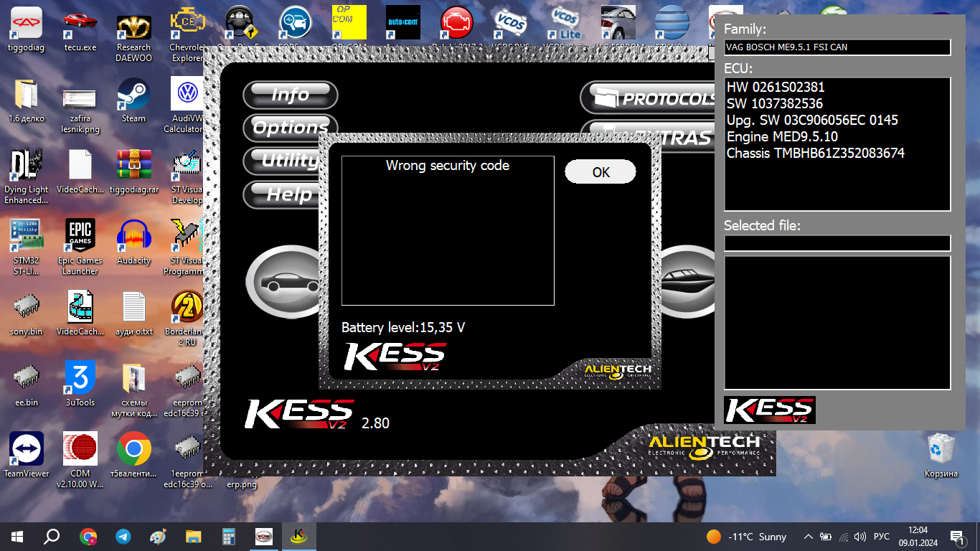Click the Family field showing VAG BOSCH
The height and width of the screenshot is (551, 980).
837,47
